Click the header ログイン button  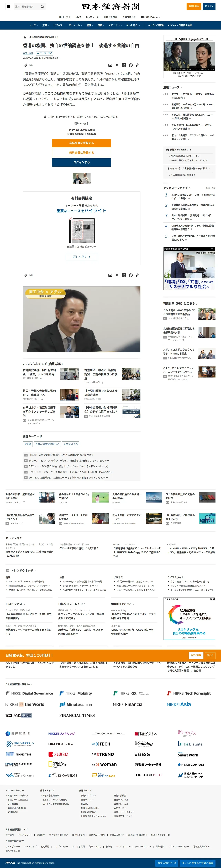209,6
